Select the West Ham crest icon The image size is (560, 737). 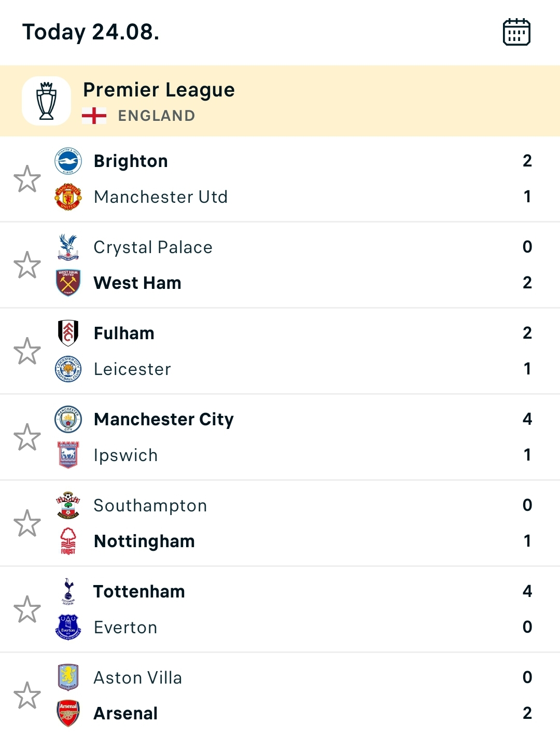(x=68, y=283)
